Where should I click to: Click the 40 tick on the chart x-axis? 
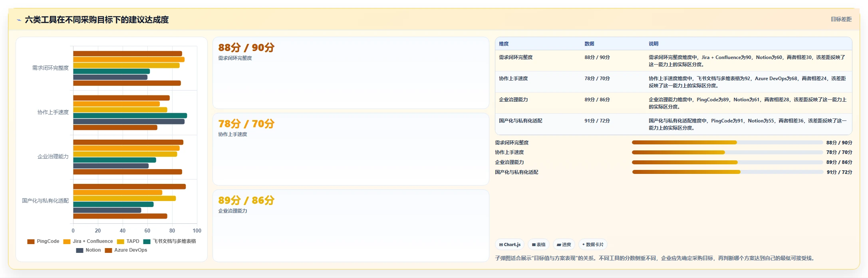(x=123, y=231)
